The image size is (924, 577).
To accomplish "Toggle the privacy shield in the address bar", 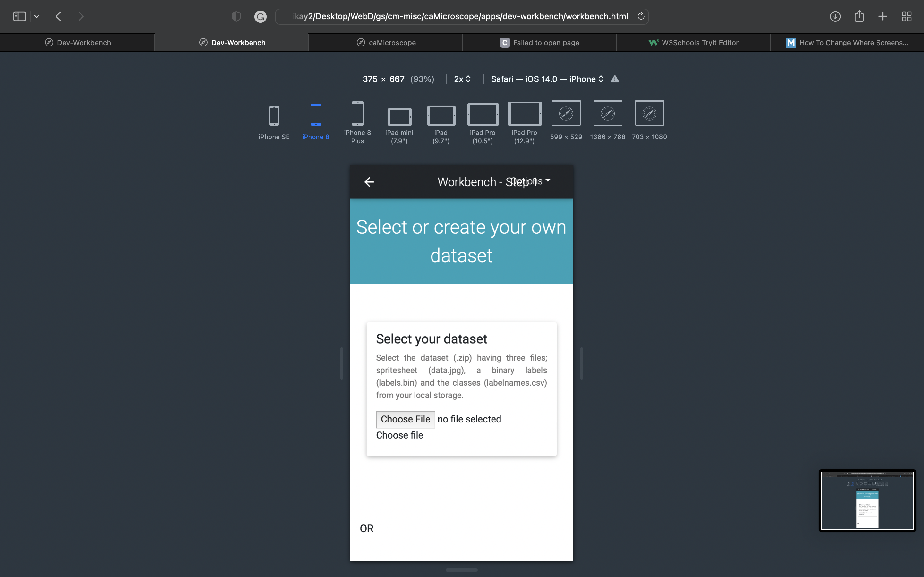I will [236, 16].
